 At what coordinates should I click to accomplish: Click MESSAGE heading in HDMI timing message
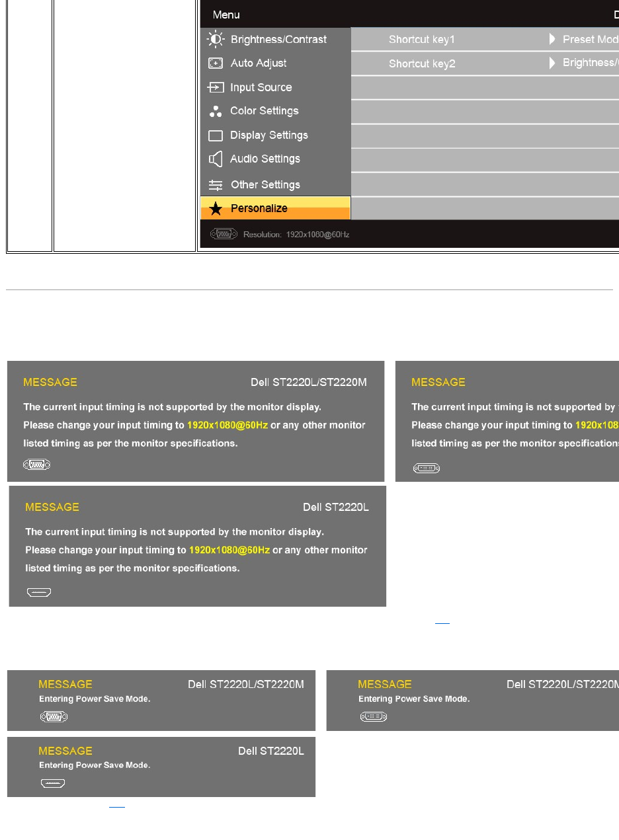coord(52,507)
